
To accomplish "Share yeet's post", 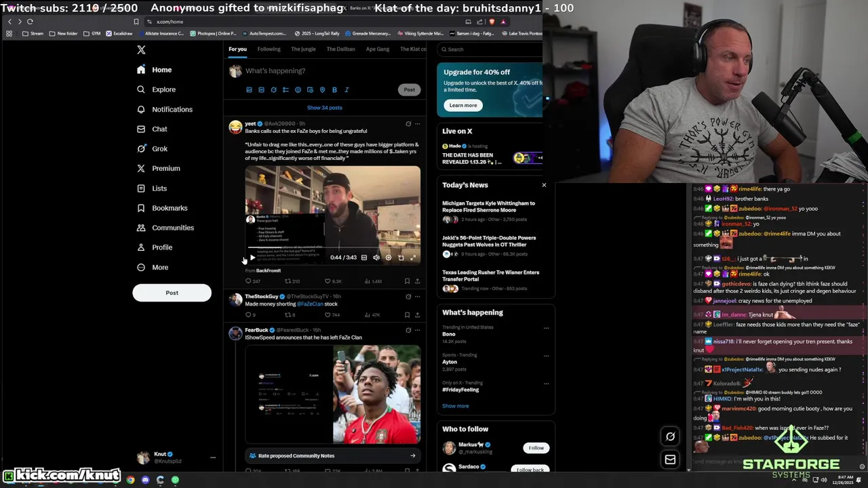I will 417,281.
